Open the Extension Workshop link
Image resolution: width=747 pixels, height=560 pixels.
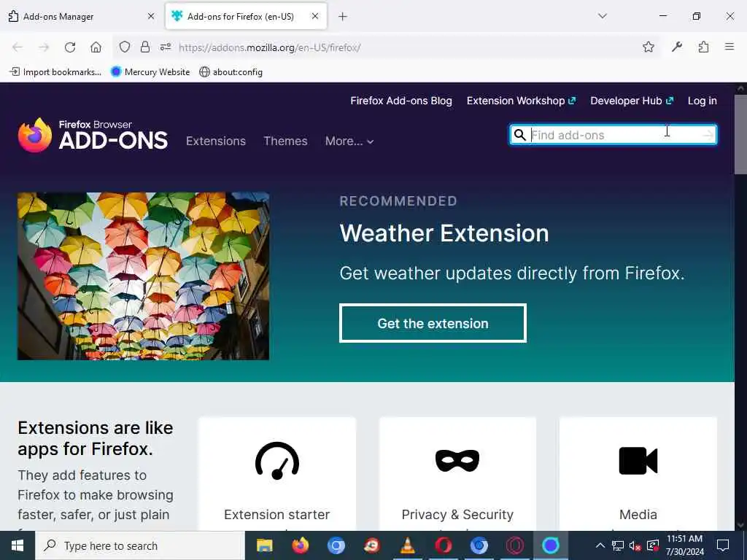pyautogui.click(x=521, y=101)
